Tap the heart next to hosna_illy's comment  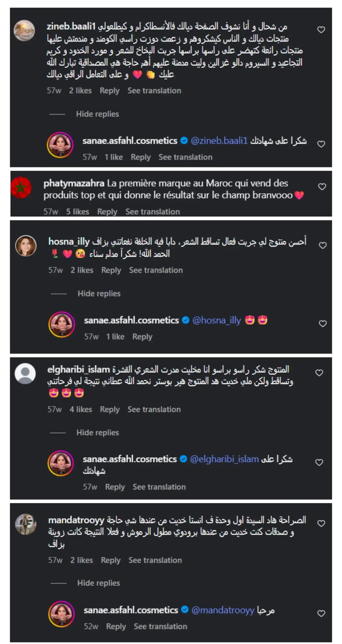point(323,245)
